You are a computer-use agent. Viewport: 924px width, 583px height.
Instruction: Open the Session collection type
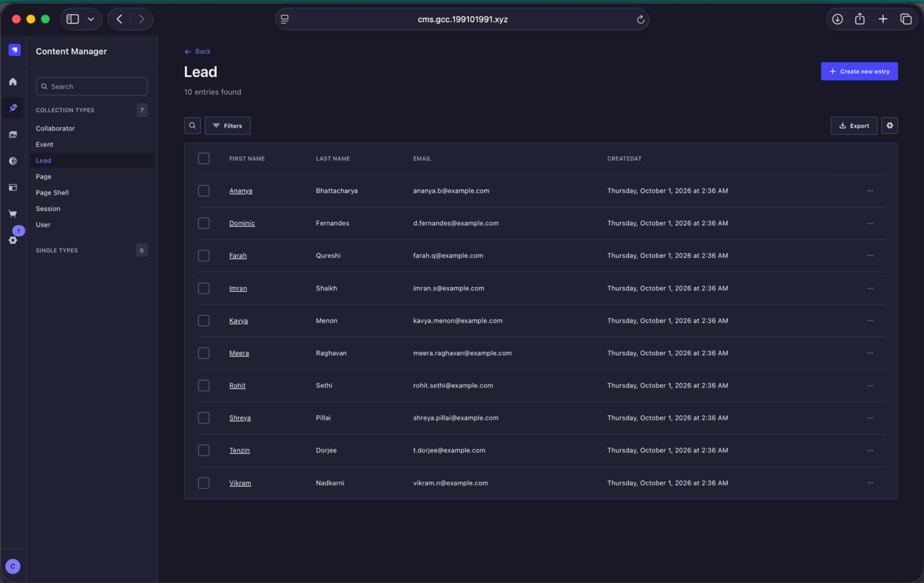tap(48, 209)
